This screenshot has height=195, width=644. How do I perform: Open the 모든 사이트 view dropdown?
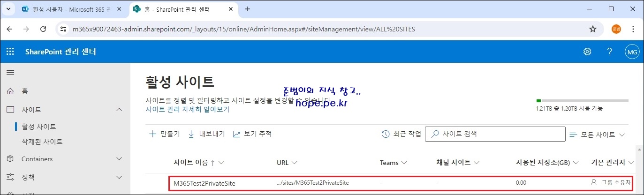(597, 135)
